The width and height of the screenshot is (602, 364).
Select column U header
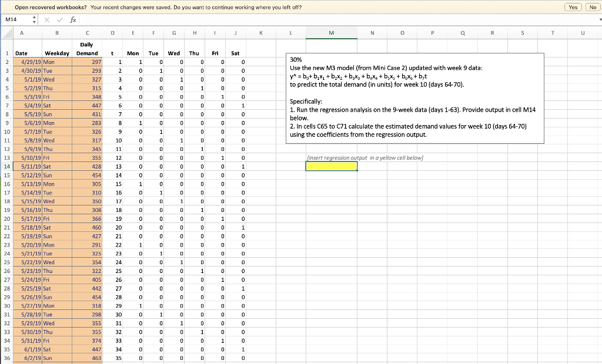click(583, 33)
